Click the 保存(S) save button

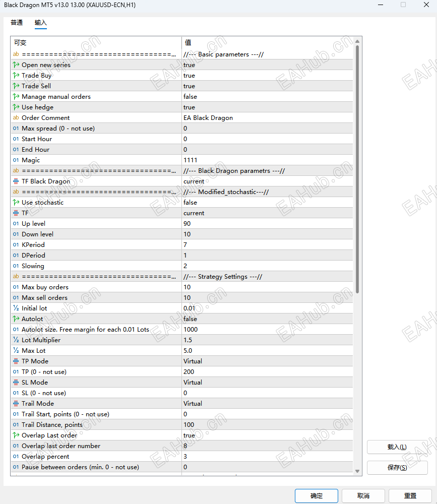pos(397,468)
